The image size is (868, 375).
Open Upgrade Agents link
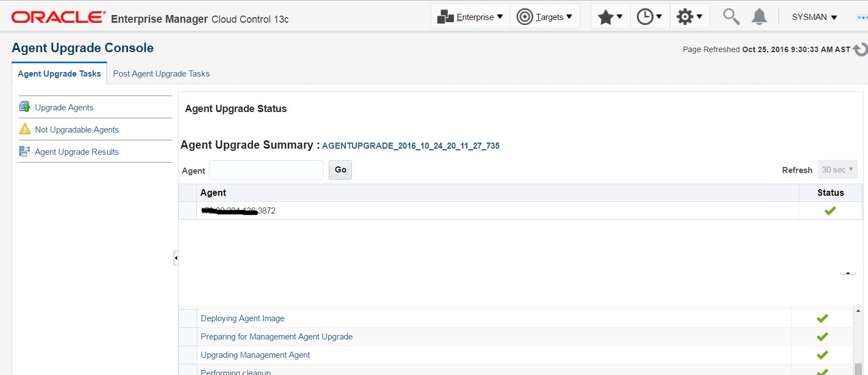coord(64,108)
